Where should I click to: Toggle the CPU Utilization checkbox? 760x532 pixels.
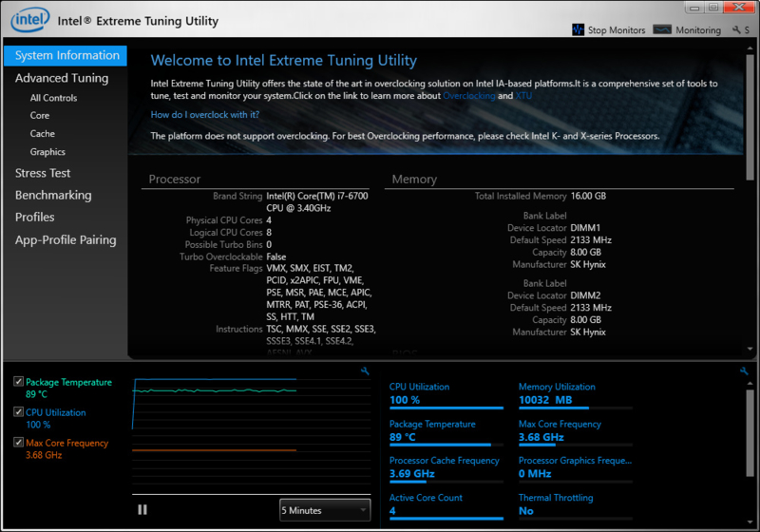[18, 412]
